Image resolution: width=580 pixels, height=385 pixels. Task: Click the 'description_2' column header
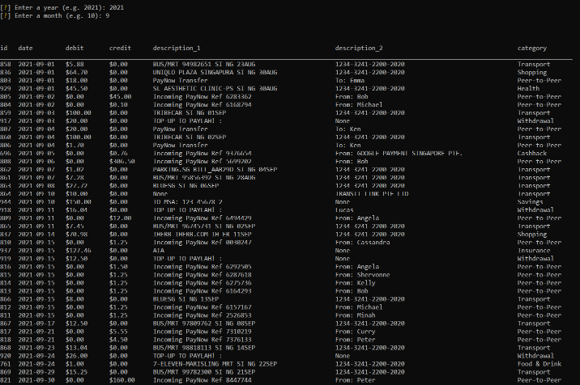click(359, 48)
